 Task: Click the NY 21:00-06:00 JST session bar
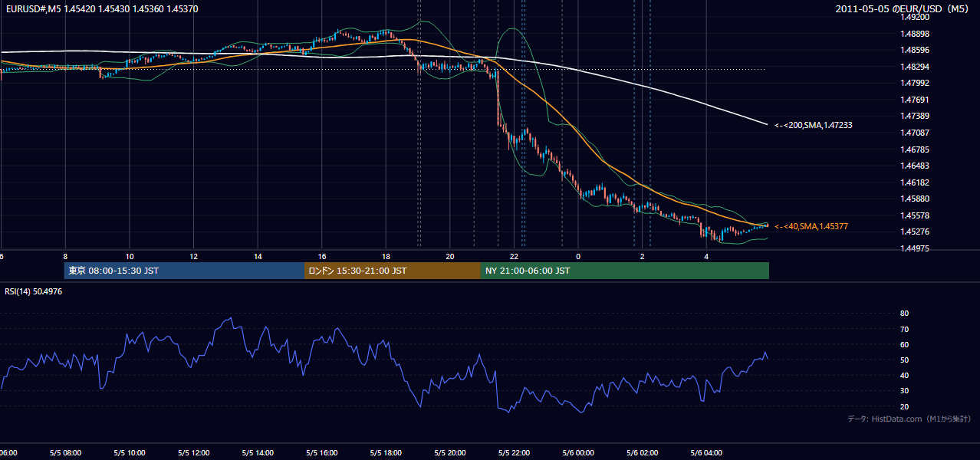(625, 271)
